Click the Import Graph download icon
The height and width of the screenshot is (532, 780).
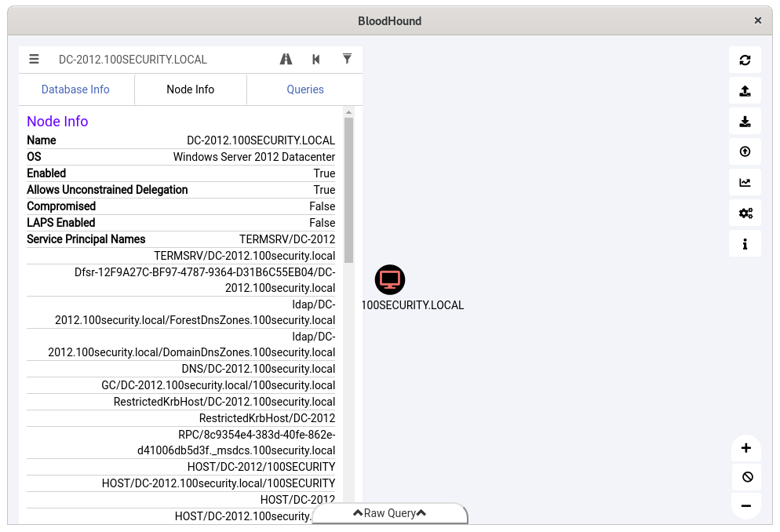pos(745,122)
